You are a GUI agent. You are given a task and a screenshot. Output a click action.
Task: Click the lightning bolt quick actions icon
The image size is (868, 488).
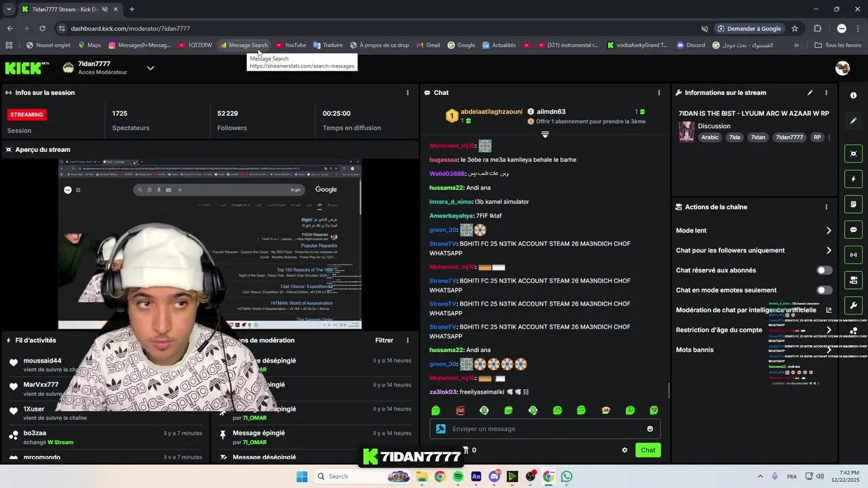(853, 179)
